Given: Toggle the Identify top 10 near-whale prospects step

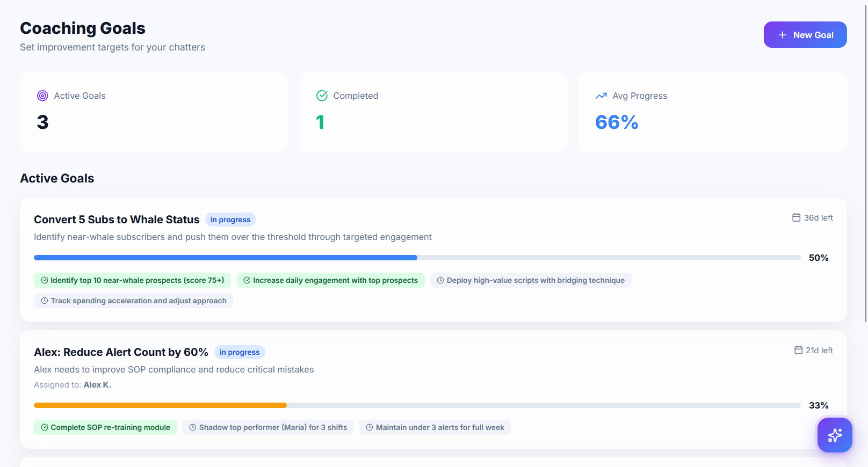Looking at the screenshot, I should [132, 280].
